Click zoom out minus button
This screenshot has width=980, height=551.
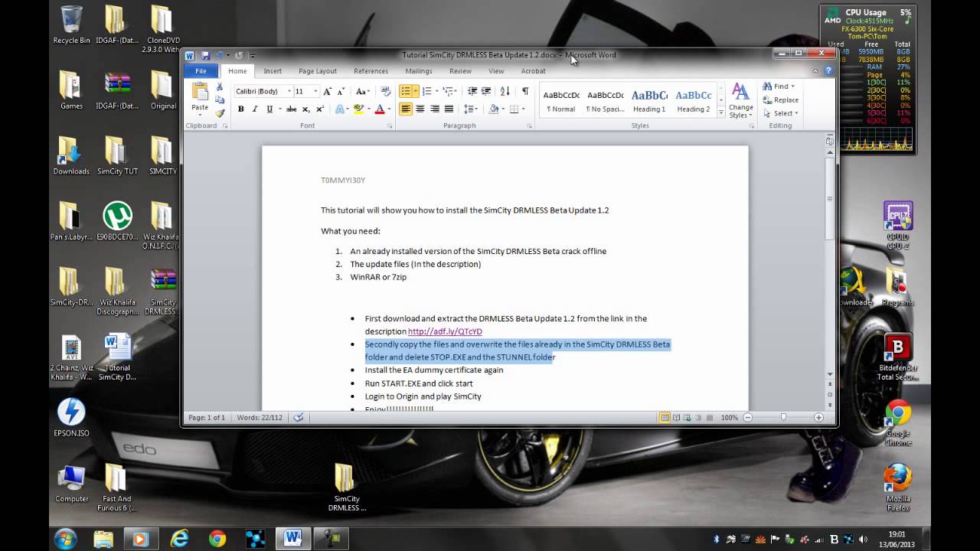pyautogui.click(x=747, y=417)
